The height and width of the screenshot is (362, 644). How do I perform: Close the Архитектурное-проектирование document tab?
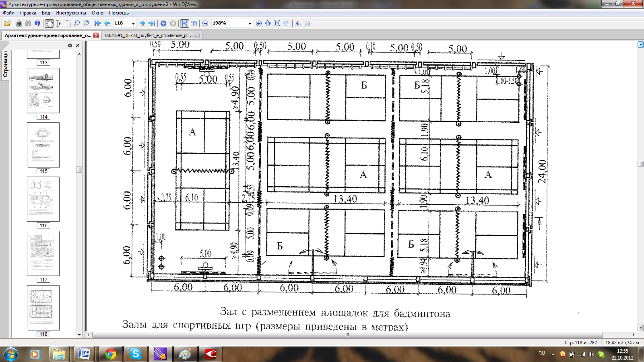click(x=96, y=35)
